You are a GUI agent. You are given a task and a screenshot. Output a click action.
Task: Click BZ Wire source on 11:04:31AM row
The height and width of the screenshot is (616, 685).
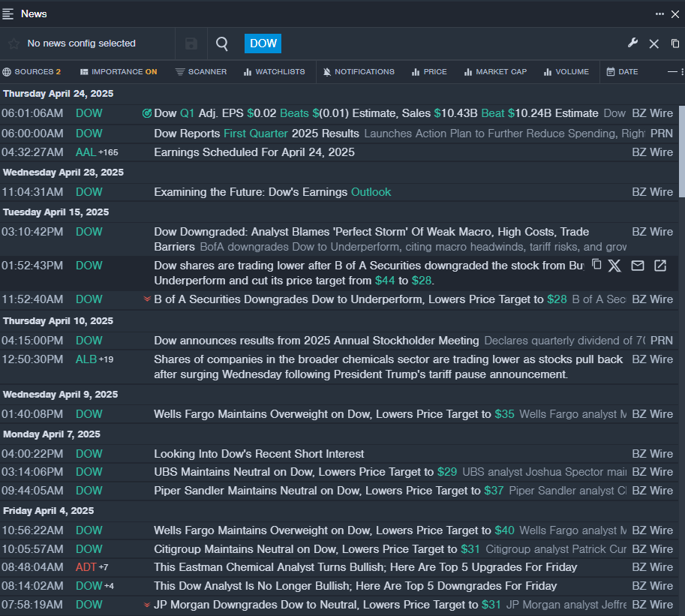click(652, 192)
